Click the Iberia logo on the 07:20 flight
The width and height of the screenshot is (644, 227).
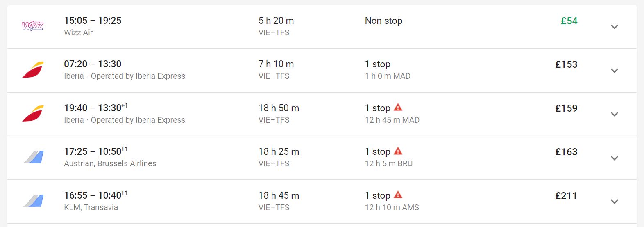point(33,70)
